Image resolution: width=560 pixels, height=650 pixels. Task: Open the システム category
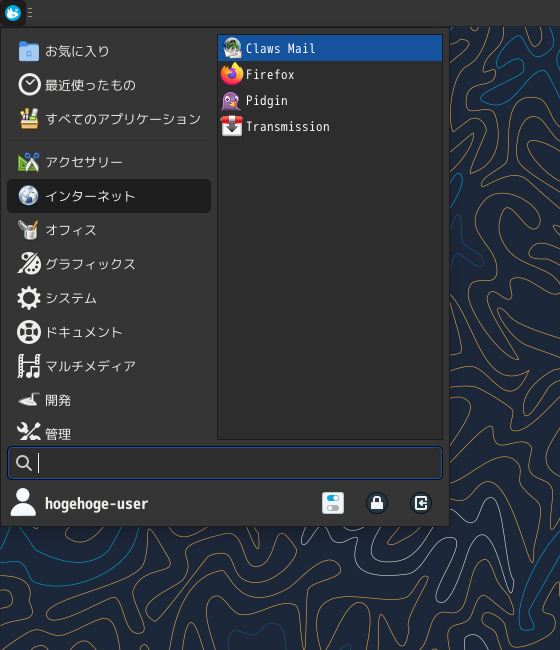pyautogui.click(x=109, y=298)
